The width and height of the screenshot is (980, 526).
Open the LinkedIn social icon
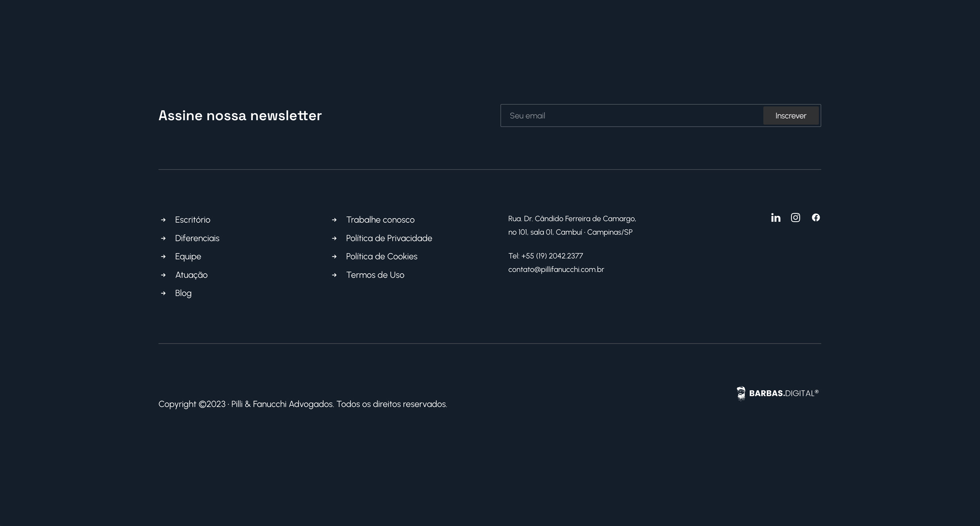775,218
